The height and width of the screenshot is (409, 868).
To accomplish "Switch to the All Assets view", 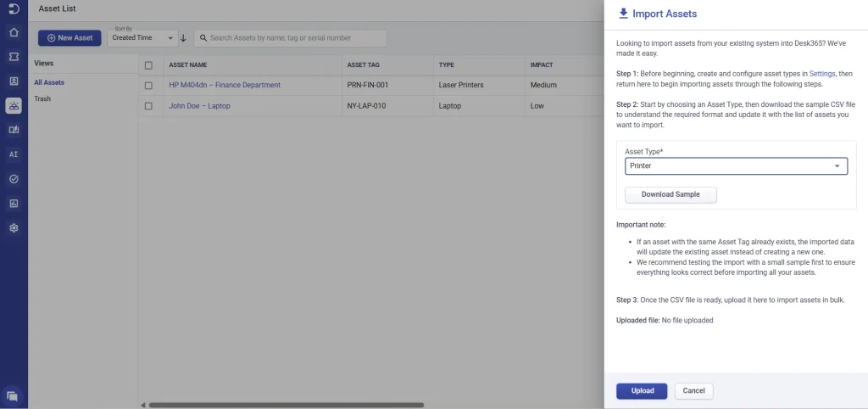I will click(x=49, y=82).
